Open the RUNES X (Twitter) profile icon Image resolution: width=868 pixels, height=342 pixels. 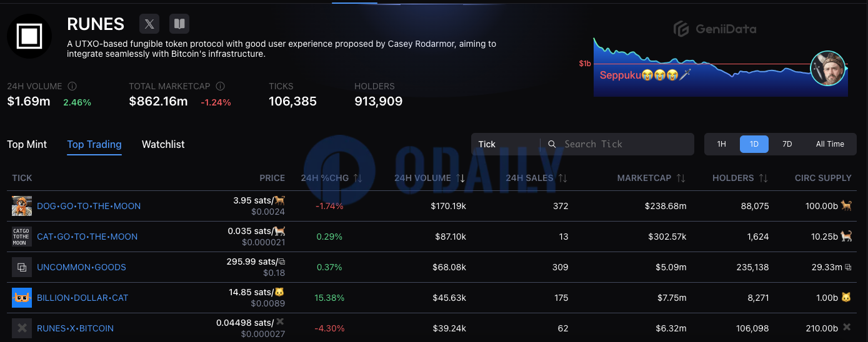coord(149,24)
